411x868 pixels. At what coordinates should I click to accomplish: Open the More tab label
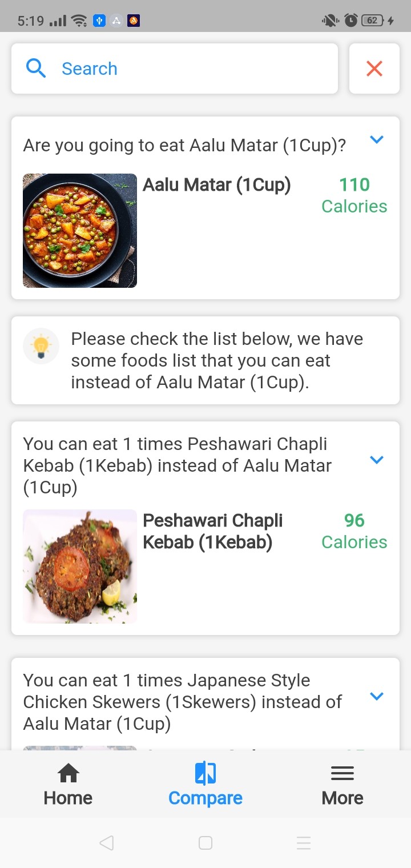point(342,798)
